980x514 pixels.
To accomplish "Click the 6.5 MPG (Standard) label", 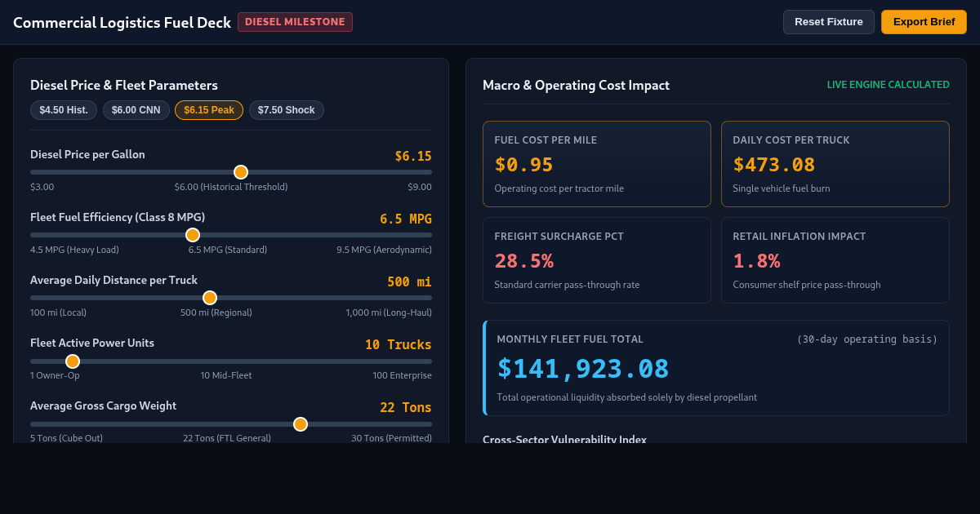I will (x=228, y=250).
